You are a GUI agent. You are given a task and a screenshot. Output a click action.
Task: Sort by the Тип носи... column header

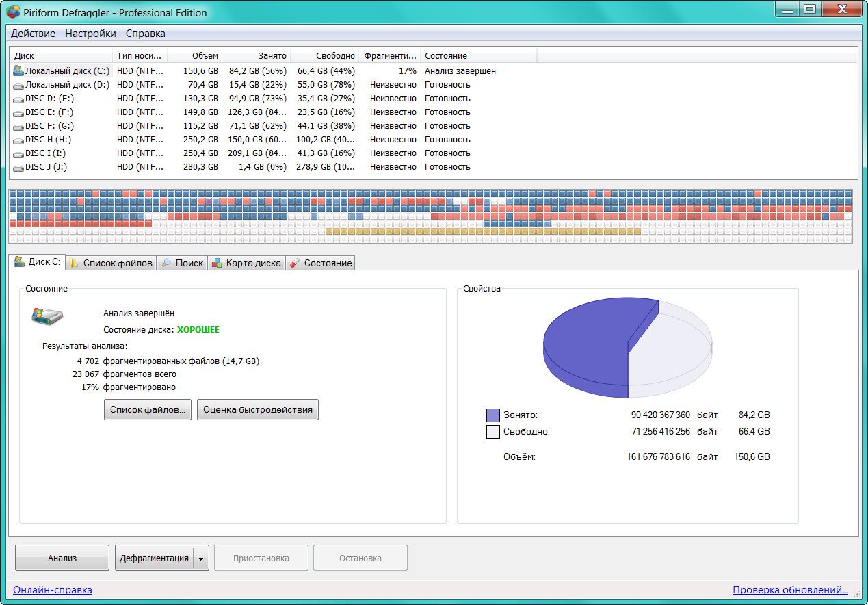[x=140, y=55]
